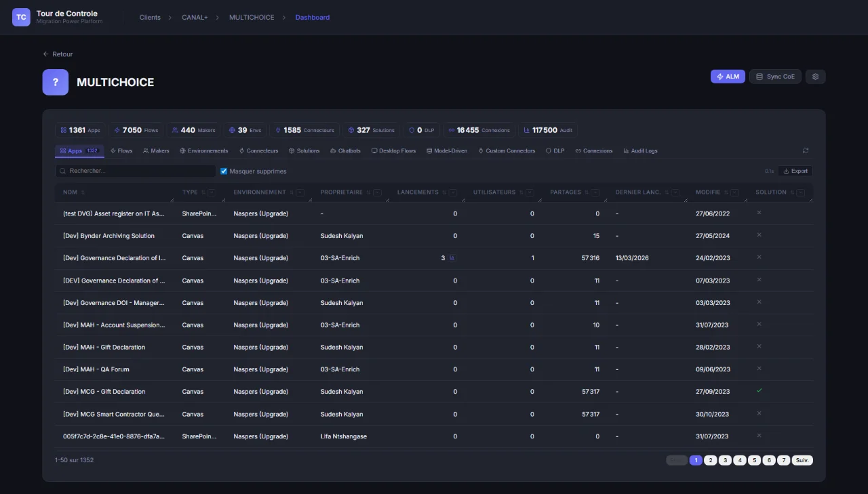
Task: Open the 7050 Flows stat card
Action: [x=136, y=130]
